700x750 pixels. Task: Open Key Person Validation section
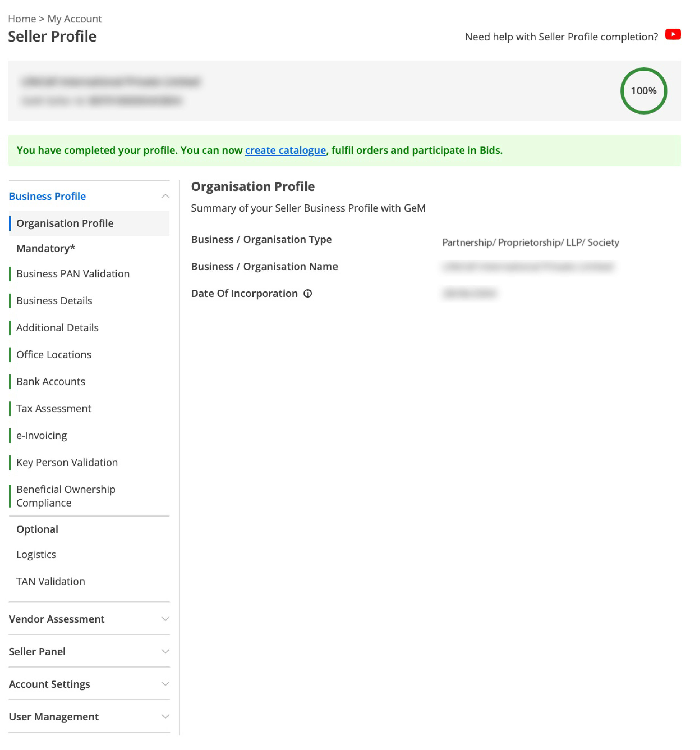click(x=67, y=462)
